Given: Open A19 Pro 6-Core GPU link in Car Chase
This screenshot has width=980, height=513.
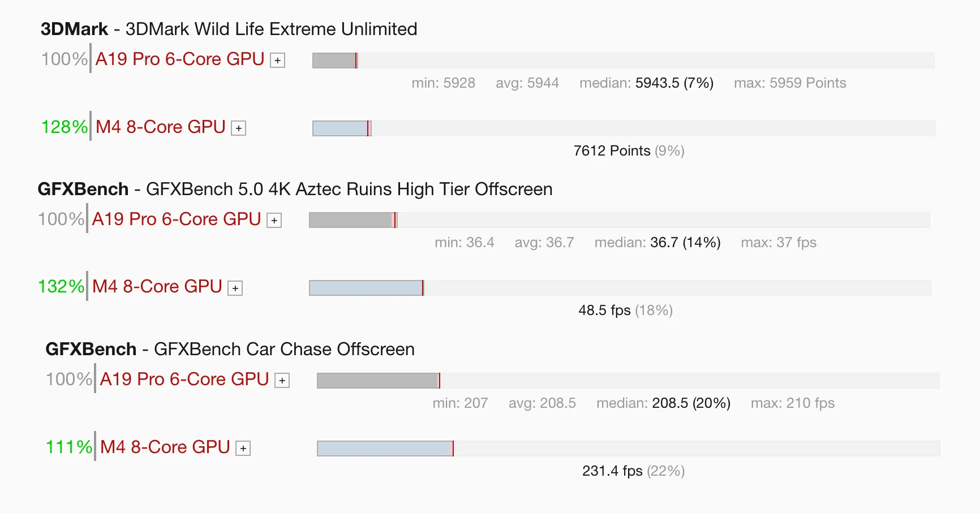Looking at the screenshot, I should (x=184, y=379).
